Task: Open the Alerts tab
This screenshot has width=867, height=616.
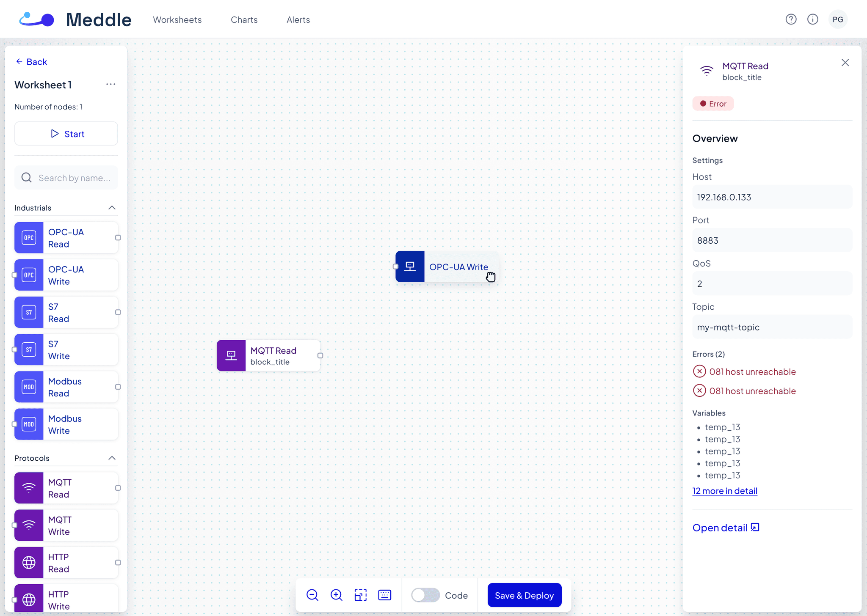Action: (x=298, y=20)
